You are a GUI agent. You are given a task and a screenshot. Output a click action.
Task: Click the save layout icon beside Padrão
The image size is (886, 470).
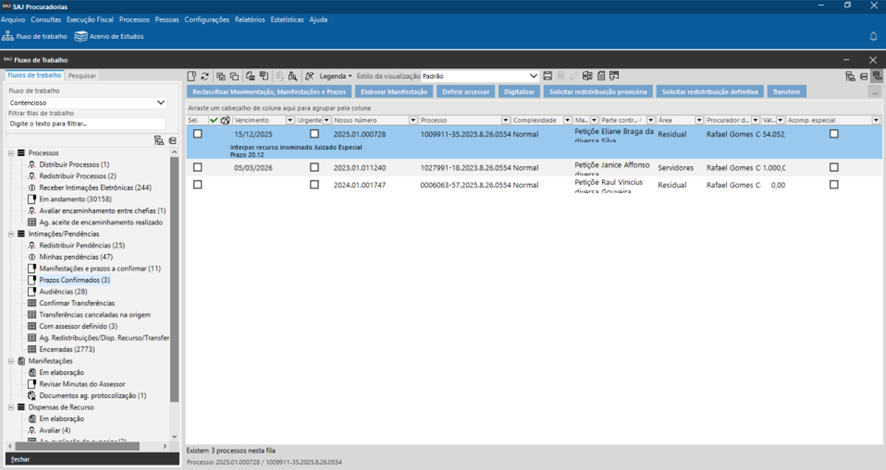[x=548, y=76]
